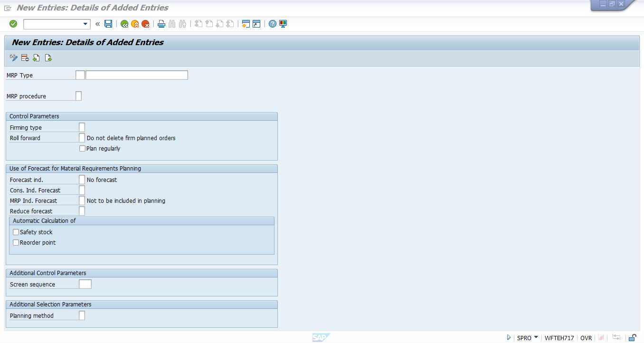
Task: Click 'Not to be included in planning' text
Action: pyautogui.click(x=126, y=201)
